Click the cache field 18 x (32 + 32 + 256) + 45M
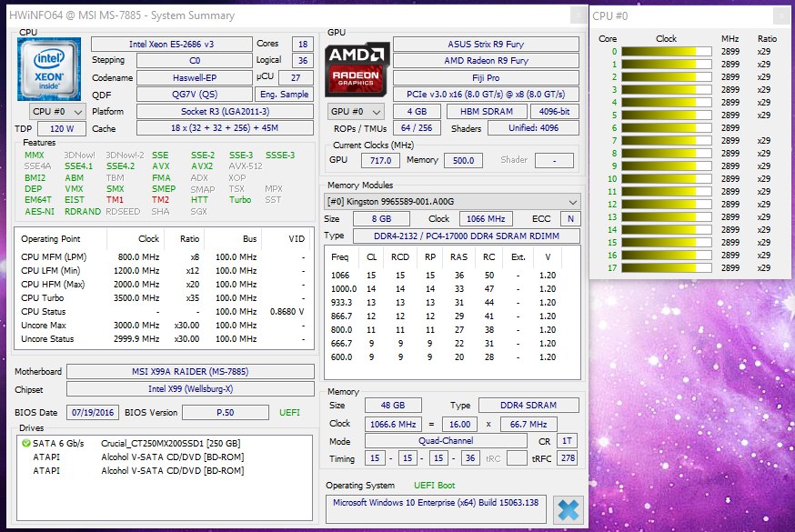The image size is (795, 532). 225,128
